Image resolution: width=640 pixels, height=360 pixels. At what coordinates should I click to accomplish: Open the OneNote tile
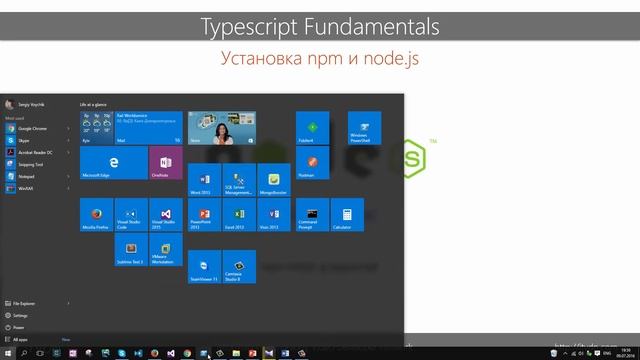pyautogui.click(x=166, y=162)
